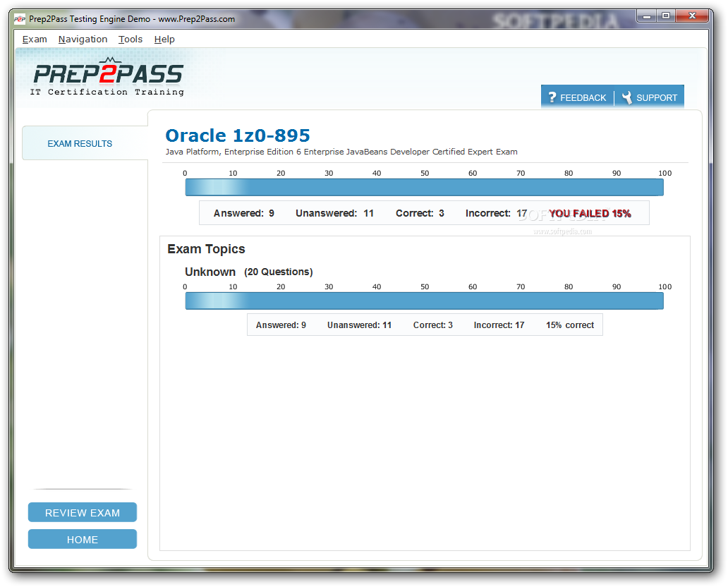Click the YOU FAILED 15% result text
The image size is (728, 587).
590,214
